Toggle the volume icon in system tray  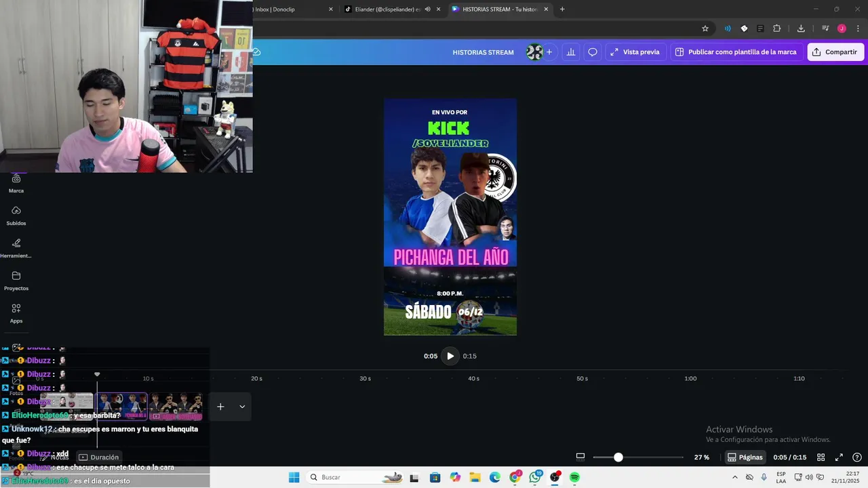[x=809, y=477]
